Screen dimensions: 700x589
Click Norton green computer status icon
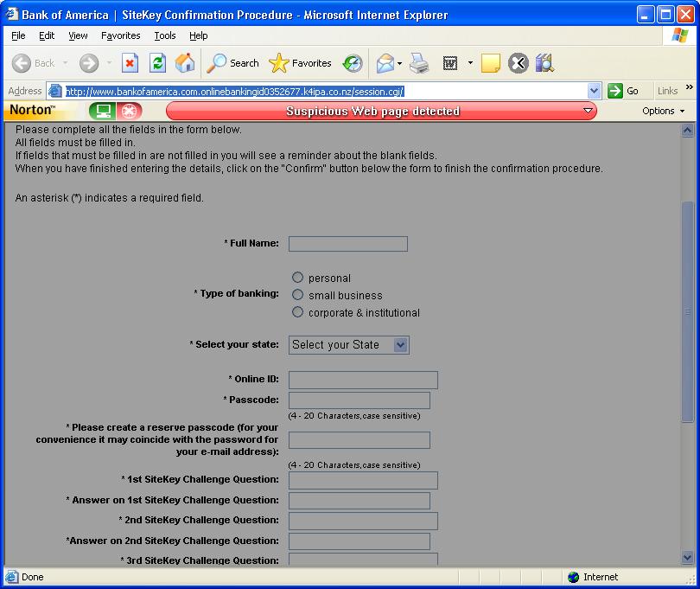[103, 111]
